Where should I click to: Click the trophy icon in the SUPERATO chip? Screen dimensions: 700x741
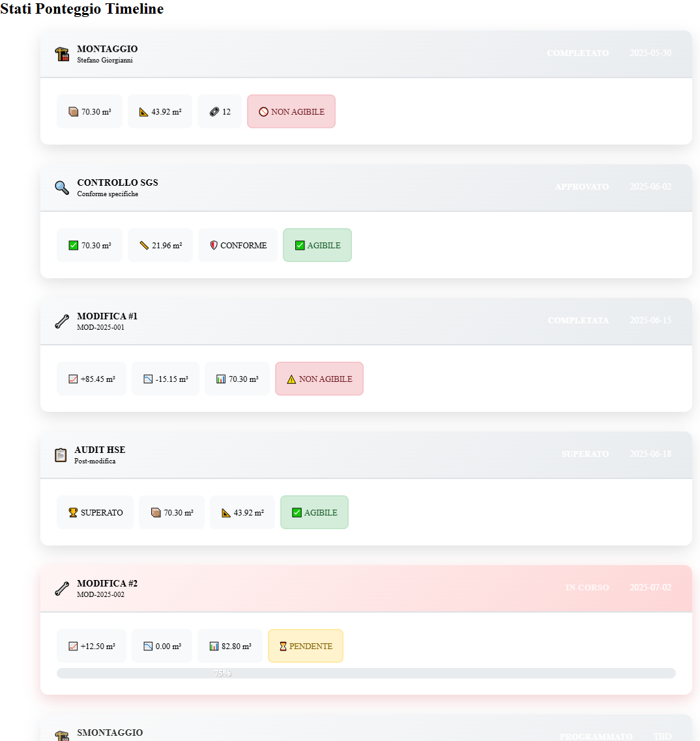tap(73, 513)
